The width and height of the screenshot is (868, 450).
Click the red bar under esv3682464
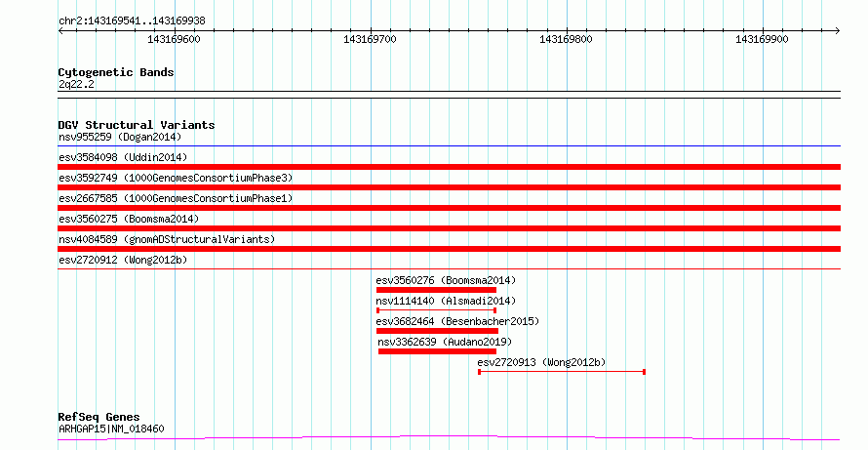click(437, 331)
